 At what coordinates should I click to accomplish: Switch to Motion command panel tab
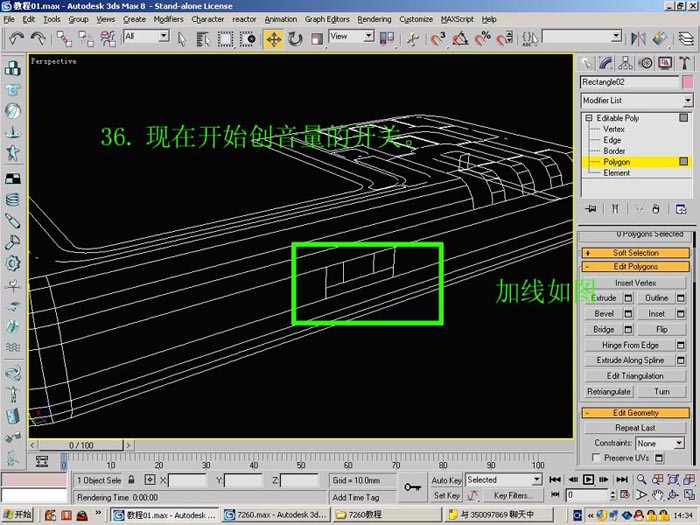coord(645,63)
